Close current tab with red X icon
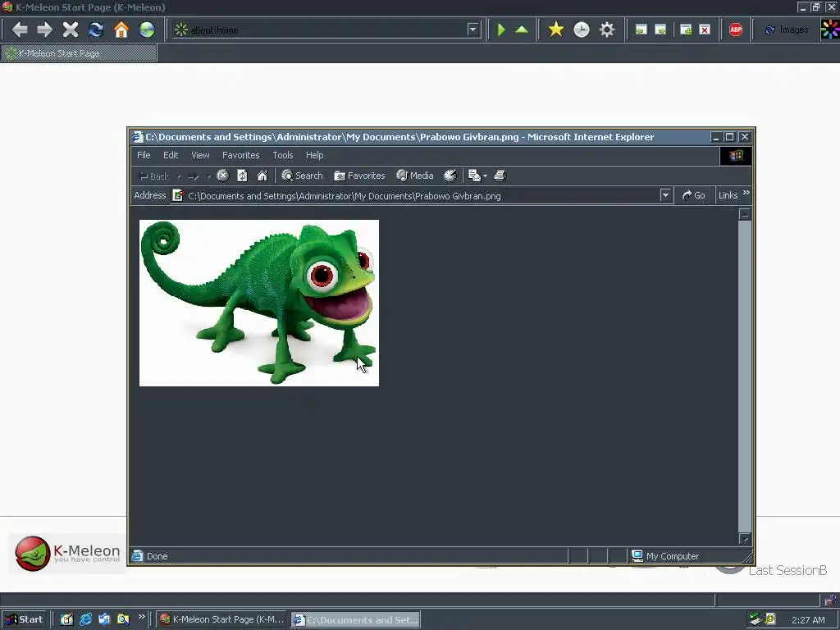The image size is (840, 630). [705, 30]
